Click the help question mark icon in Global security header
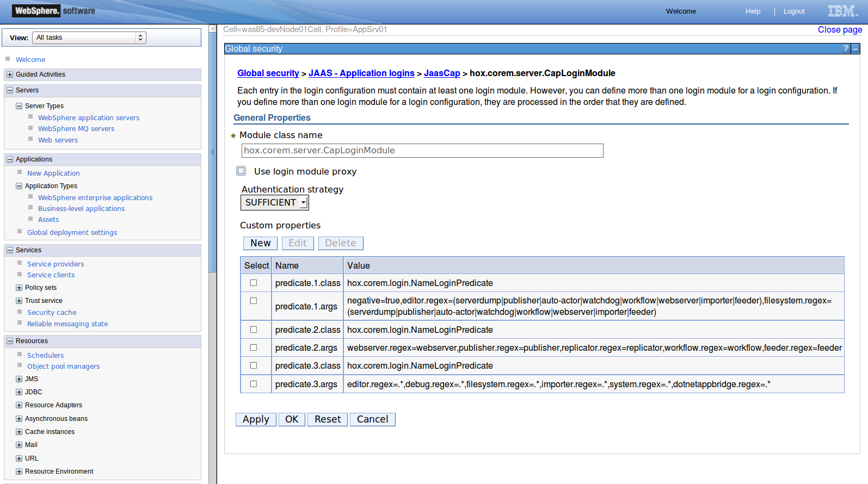868x484 pixels. click(846, 48)
